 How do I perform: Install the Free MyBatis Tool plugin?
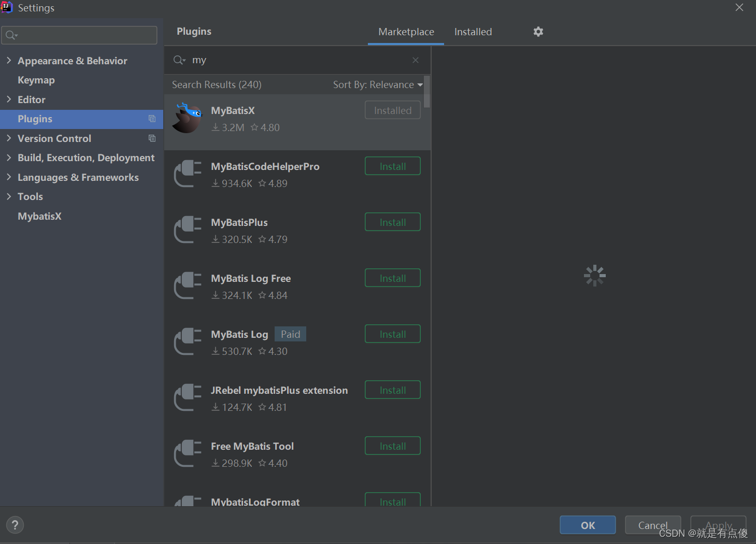(393, 446)
